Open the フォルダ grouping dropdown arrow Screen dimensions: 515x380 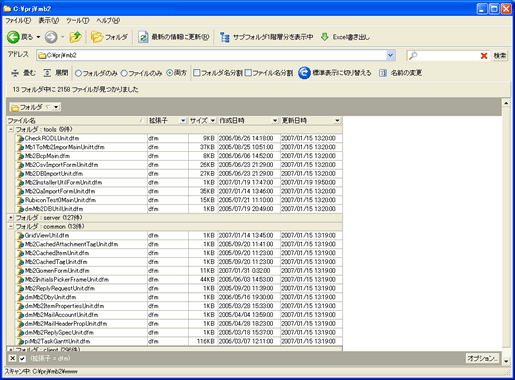pos(56,107)
